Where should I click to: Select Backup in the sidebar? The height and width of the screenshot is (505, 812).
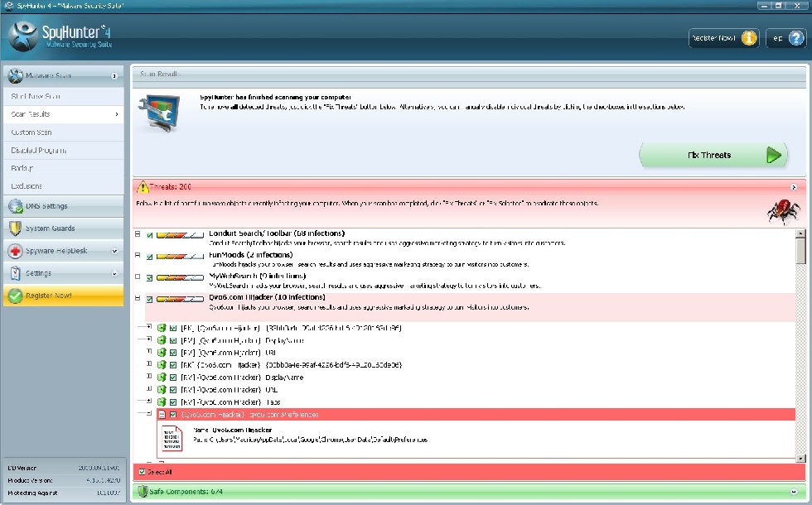(x=64, y=168)
